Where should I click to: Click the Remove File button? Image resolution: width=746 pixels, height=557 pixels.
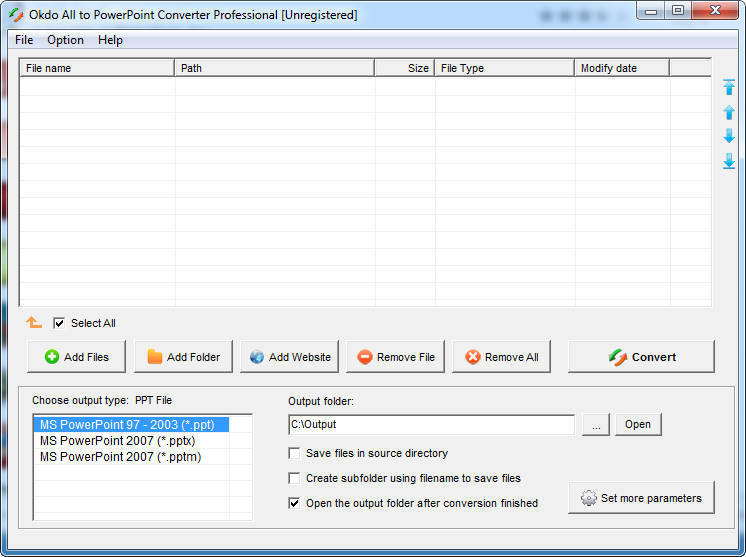(x=395, y=356)
